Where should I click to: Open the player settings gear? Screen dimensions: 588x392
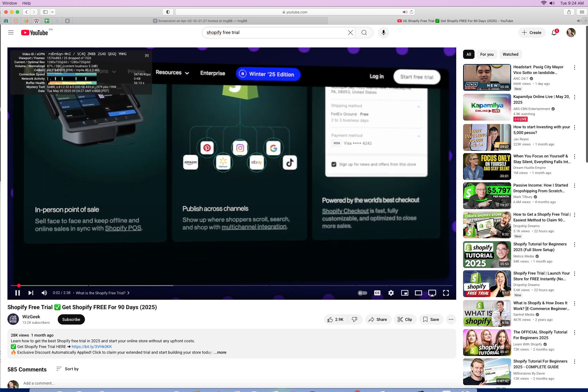(391, 293)
